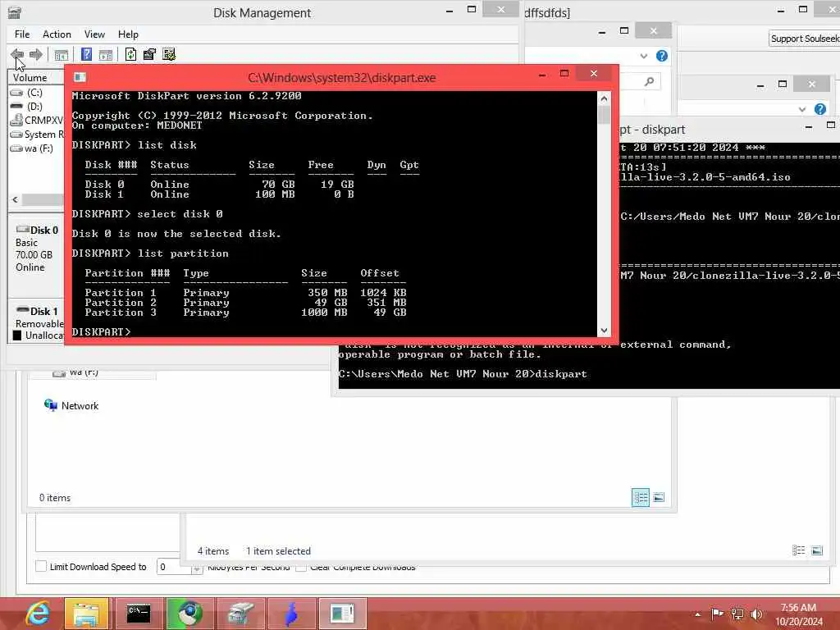Open the blue bird Soulseek taskbar icon
The image size is (840, 630).
click(x=291, y=614)
